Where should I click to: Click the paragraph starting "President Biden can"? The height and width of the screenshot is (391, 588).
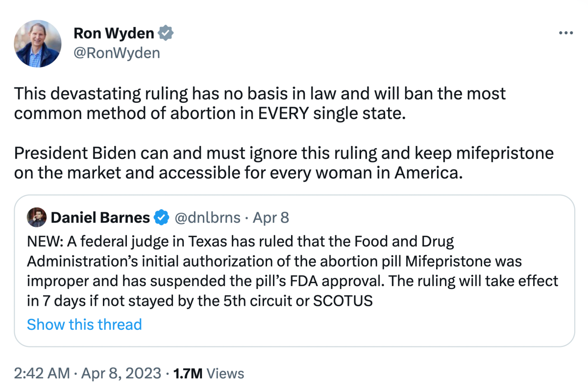pyautogui.click(x=283, y=164)
